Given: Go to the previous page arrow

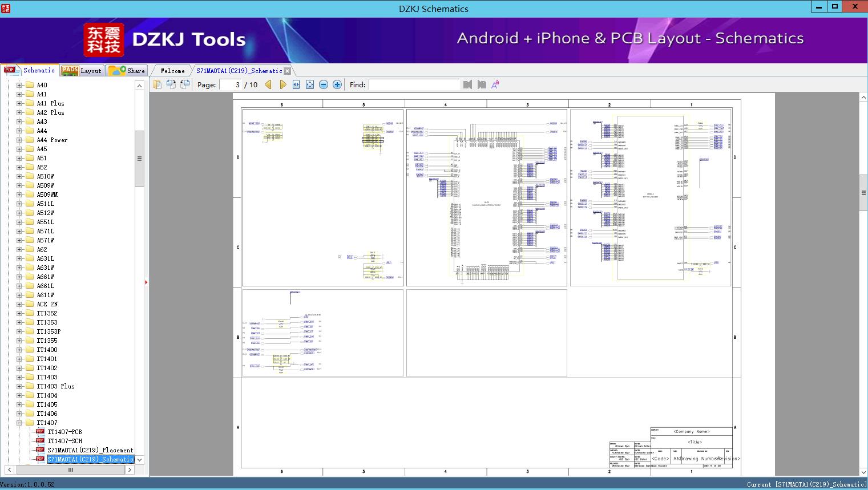Looking at the screenshot, I should click(268, 84).
